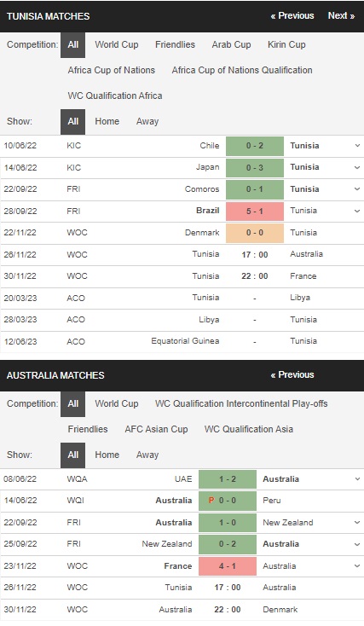Select Kirin Cup competition filter
Viewport: 364px width, 626px height.
(x=286, y=44)
